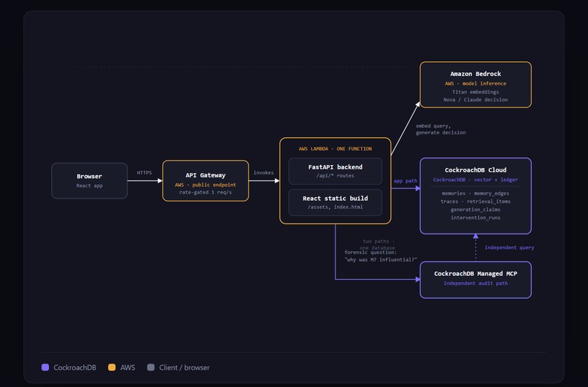Viewport: 588px width, 387px height.
Task: Click 'Nova / Claude decision' text
Action: tap(476, 99)
